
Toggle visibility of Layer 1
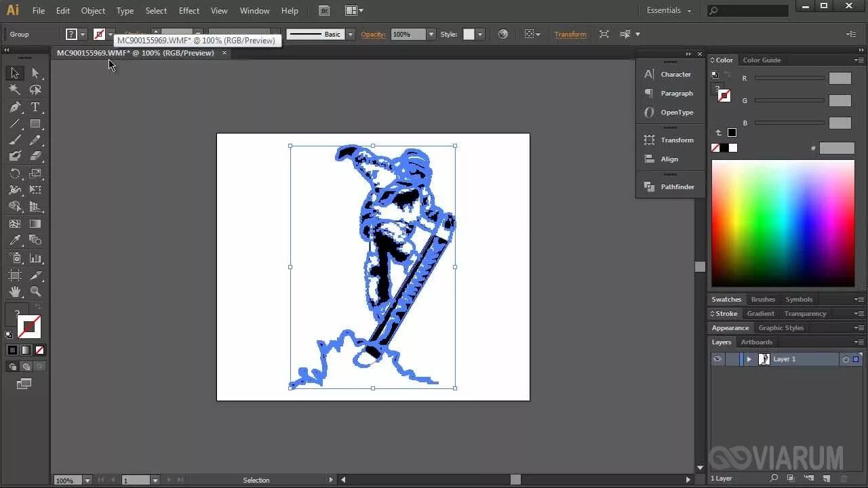pos(717,359)
